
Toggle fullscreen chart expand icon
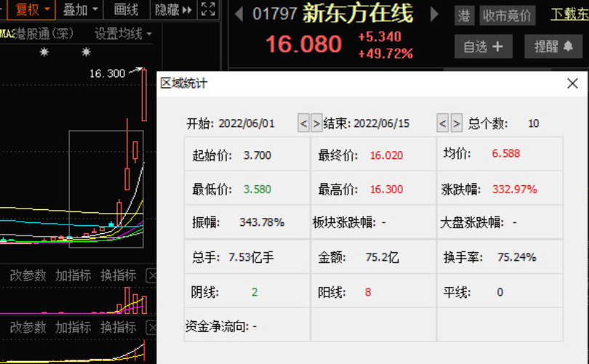(x=208, y=9)
